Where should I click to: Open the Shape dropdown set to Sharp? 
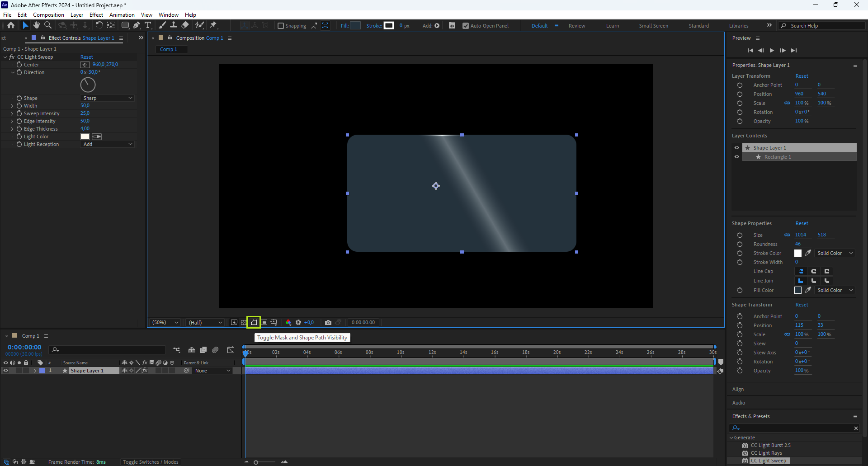[108, 98]
